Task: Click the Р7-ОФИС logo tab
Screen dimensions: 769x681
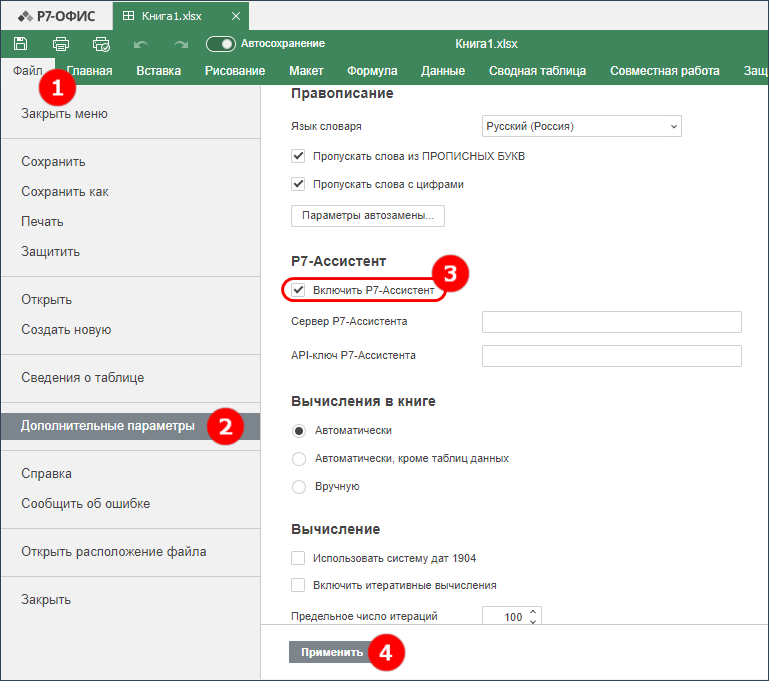Action: click(x=56, y=16)
